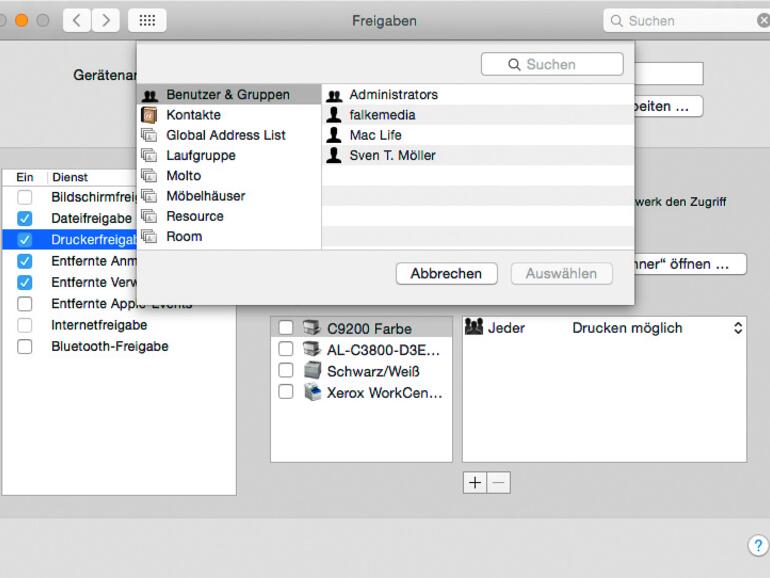Viewport: 770px width, 578px height.
Task: Click the Systemeinstellung öffnen button
Action: tap(690, 264)
